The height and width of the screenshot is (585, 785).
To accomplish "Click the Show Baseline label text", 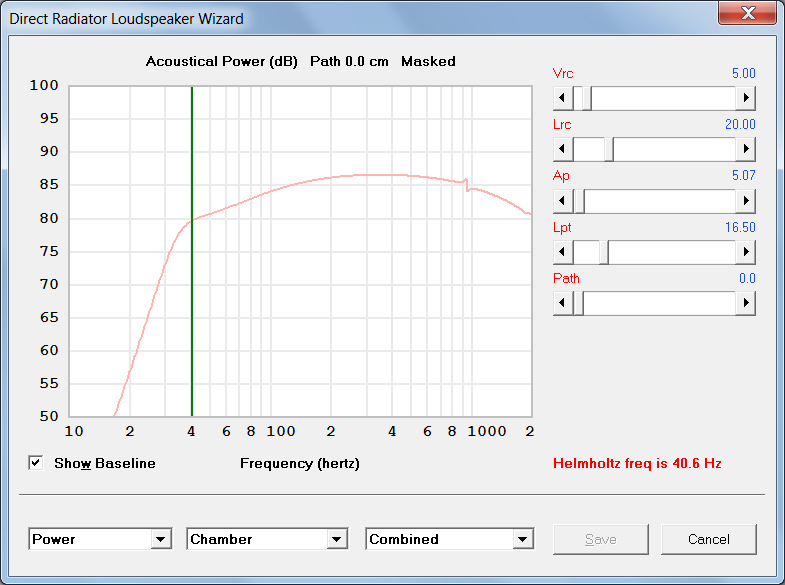I will 105,463.
